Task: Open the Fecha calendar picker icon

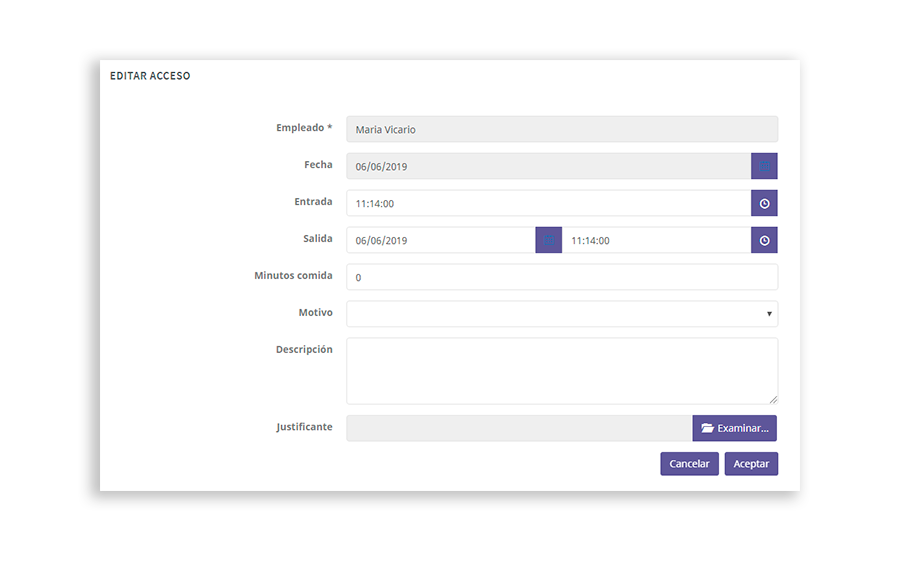Action: [764, 166]
